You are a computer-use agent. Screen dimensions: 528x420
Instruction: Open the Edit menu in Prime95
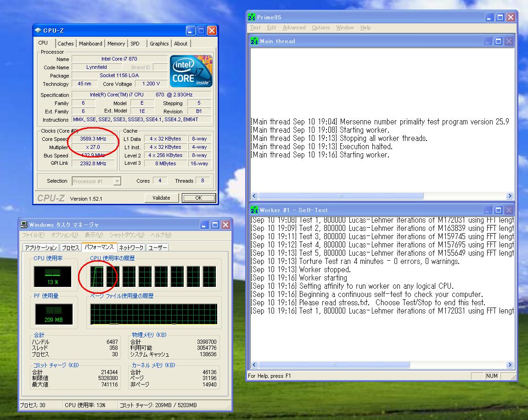pyautogui.click(x=272, y=28)
